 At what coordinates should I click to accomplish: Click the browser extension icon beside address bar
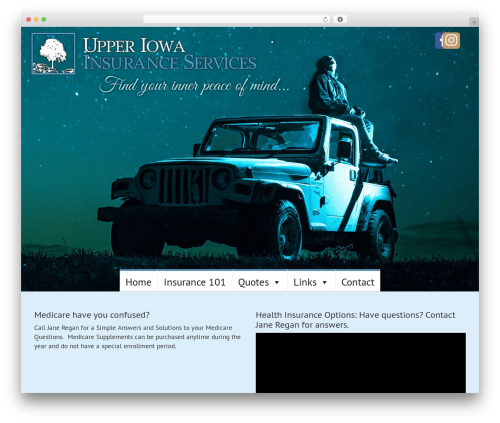click(340, 19)
